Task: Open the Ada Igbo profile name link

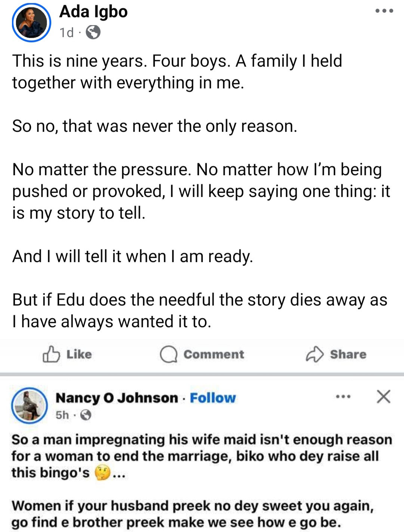Action: pyautogui.click(x=94, y=12)
